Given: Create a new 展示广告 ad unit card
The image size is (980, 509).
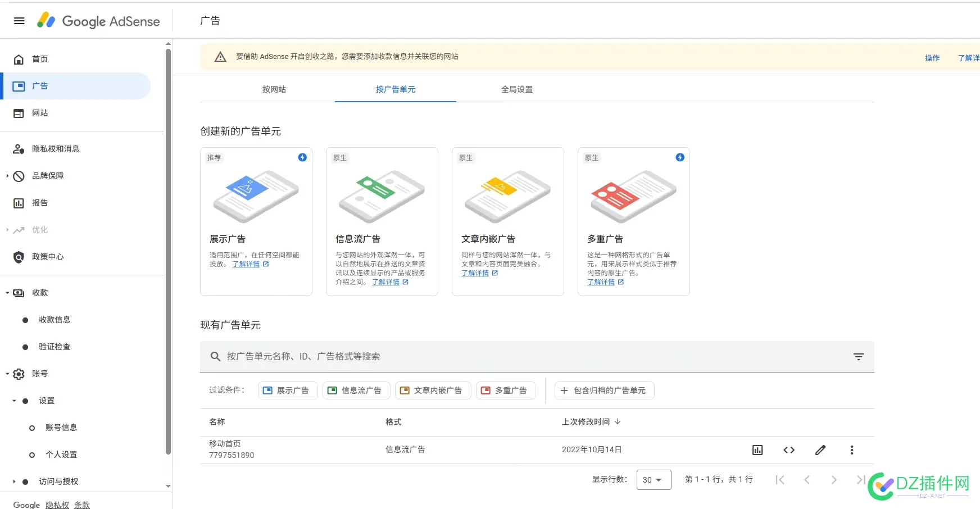Looking at the screenshot, I should (x=256, y=221).
